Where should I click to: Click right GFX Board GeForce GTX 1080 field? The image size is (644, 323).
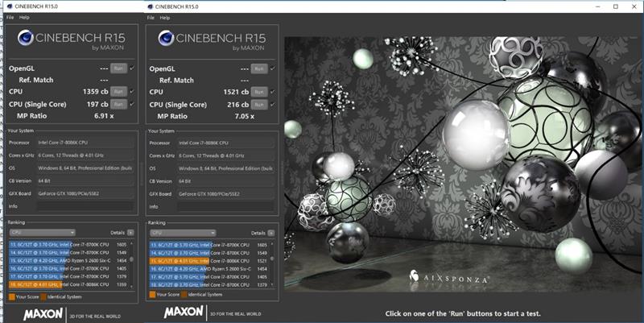pyautogui.click(x=226, y=193)
